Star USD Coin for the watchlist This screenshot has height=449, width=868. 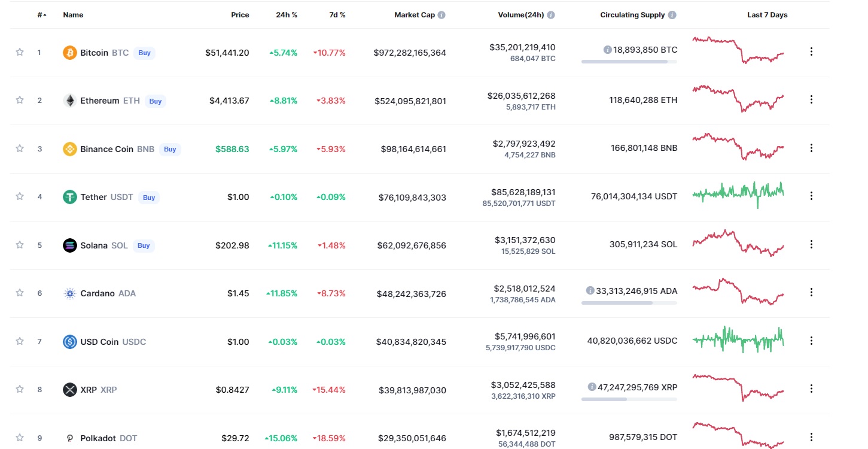pyautogui.click(x=20, y=341)
